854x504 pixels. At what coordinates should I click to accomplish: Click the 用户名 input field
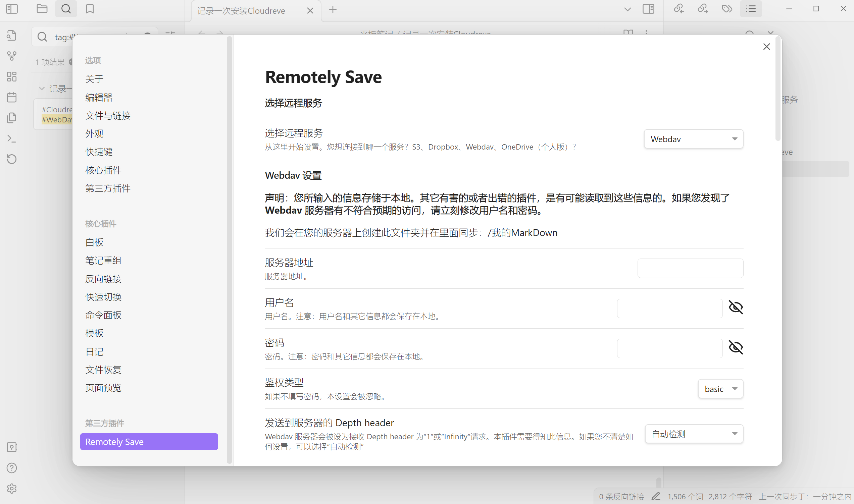(669, 309)
